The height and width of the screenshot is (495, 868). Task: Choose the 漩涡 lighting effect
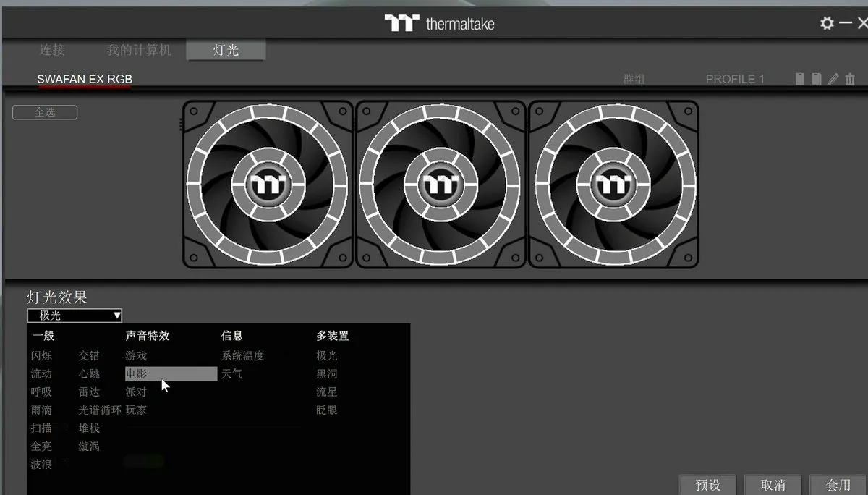pyautogui.click(x=89, y=447)
